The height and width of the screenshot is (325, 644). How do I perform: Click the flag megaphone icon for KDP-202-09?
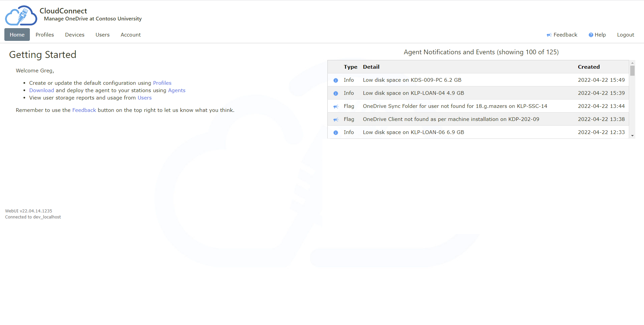pos(335,120)
